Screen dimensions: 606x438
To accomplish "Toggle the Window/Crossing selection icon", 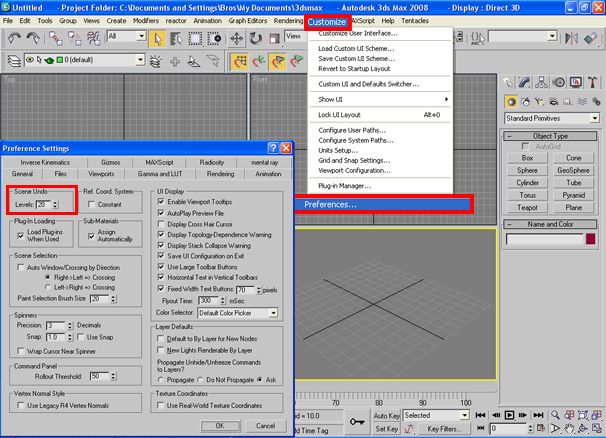I will pyautogui.click(x=214, y=39).
